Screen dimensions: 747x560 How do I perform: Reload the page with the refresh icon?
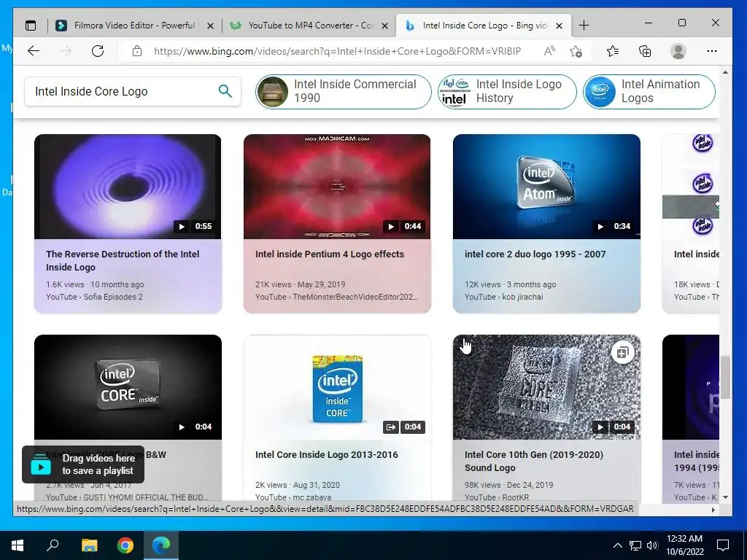point(98,51)
